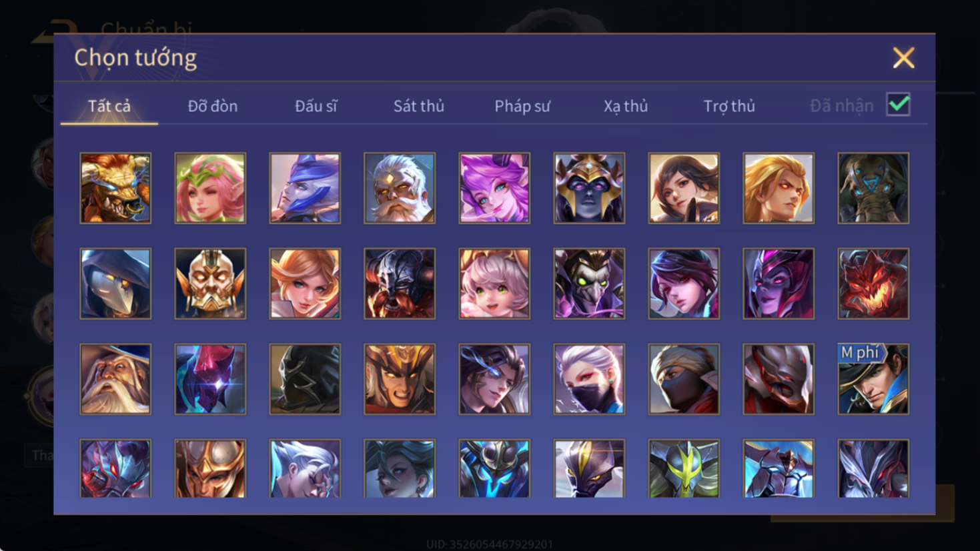Close the Chọn tướng dialog
980x551 pixels.
tap(903, 58)
